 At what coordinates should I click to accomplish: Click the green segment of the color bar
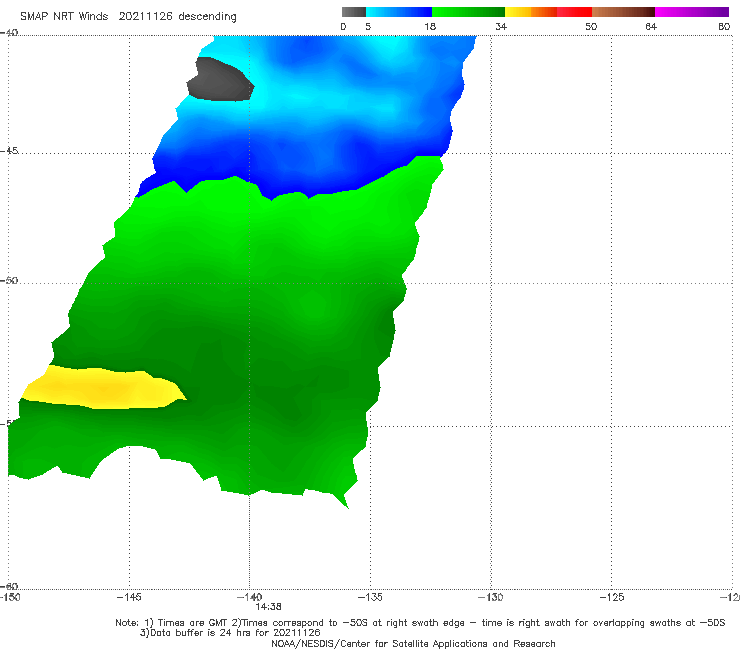[469, 12]
